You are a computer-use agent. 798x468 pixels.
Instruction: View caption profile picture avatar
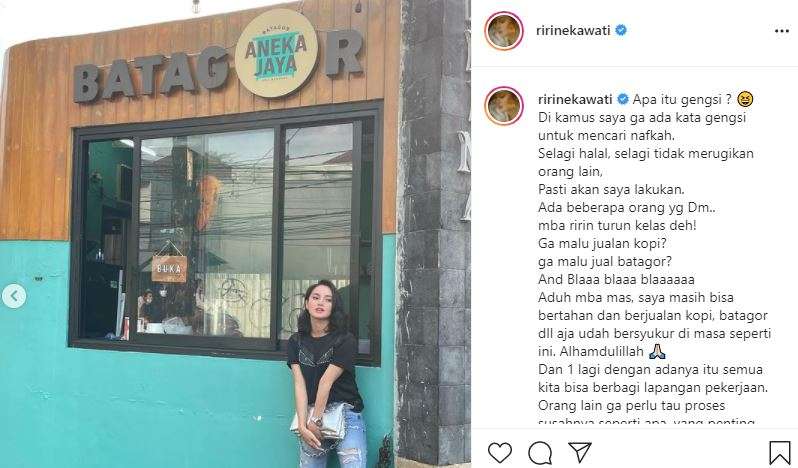coord(504,106)
